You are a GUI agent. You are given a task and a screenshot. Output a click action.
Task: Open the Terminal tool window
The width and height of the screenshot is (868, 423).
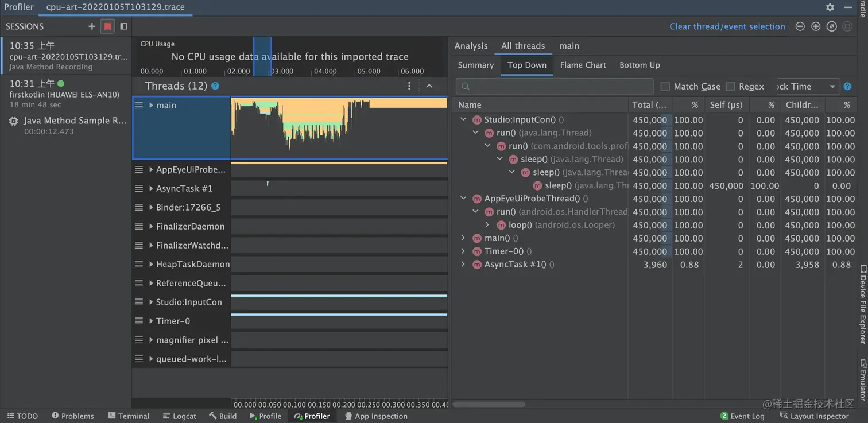coord(129,416)
